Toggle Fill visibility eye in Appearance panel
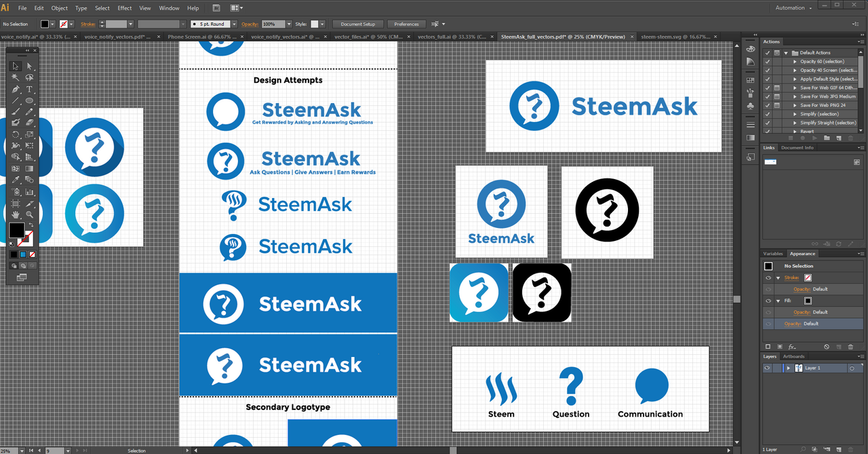This screenshot has height=454, width=868. [768, 301]
